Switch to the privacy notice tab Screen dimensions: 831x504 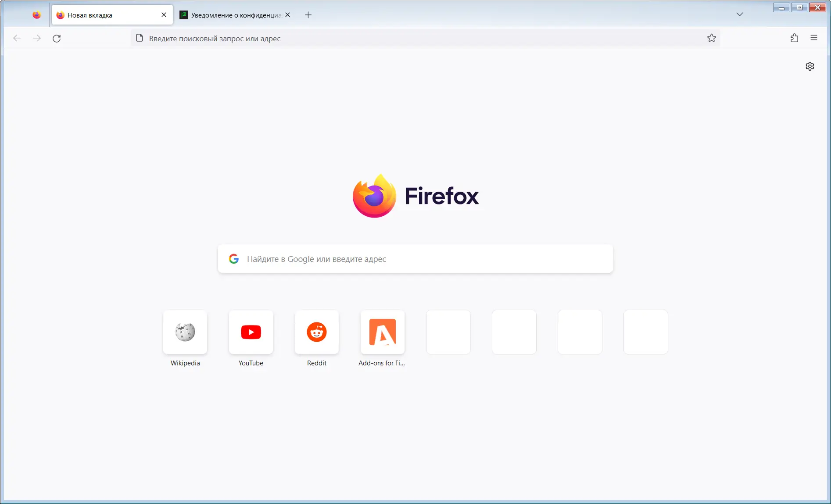coord(231,14)
